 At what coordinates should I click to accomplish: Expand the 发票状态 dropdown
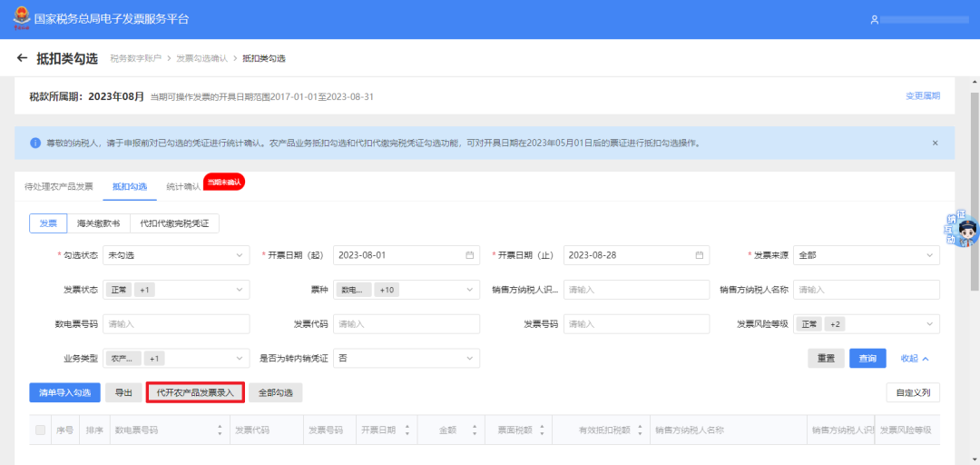tap(176, 290)
